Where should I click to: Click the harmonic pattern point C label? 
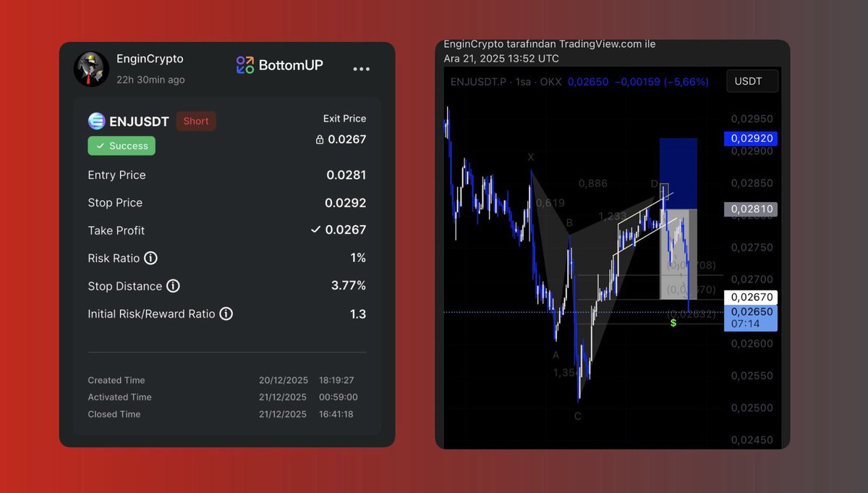[577, 416]
